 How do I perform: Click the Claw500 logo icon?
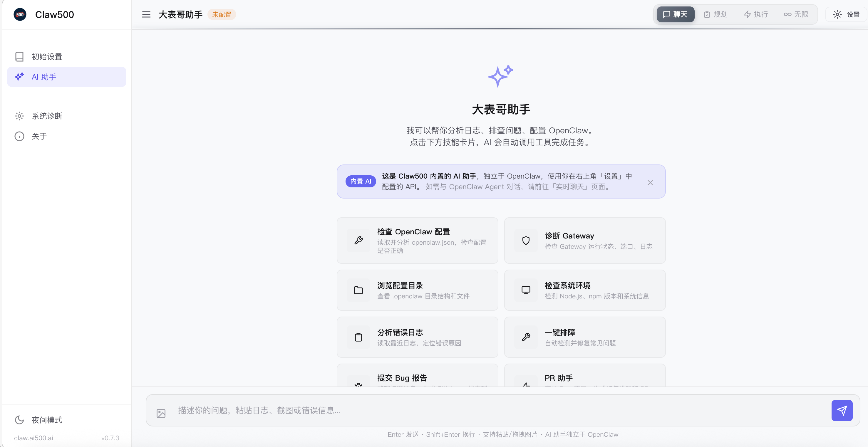click(x=20, y=14)
